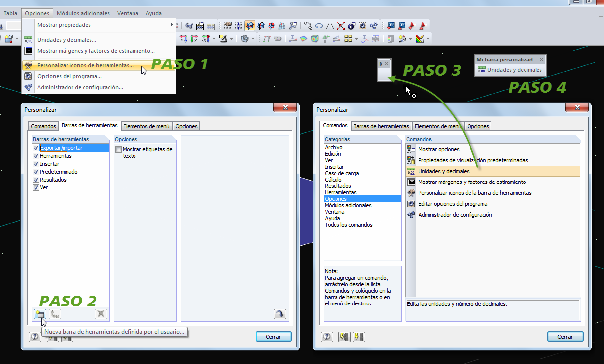This screenshot has height=364, width=604.
Task: Open dropdown arrow beside the color ramp icon
Action: 428,39
